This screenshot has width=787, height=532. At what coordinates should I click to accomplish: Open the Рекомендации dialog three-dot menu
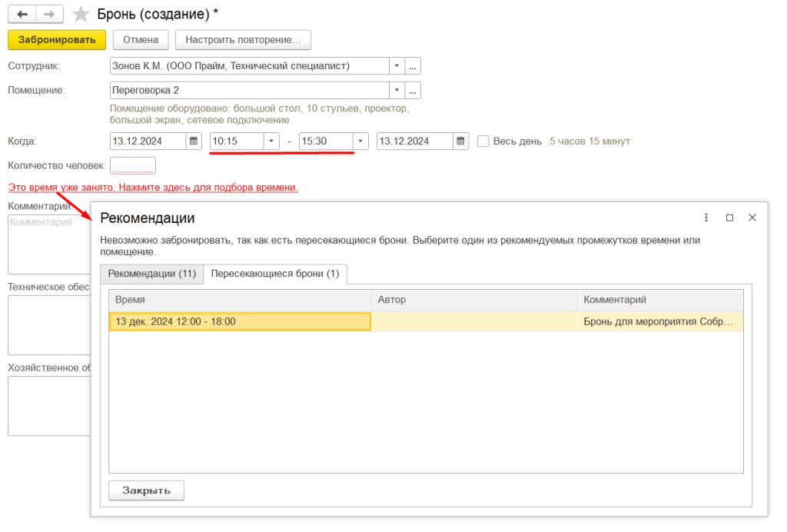[x=706, y=218]
